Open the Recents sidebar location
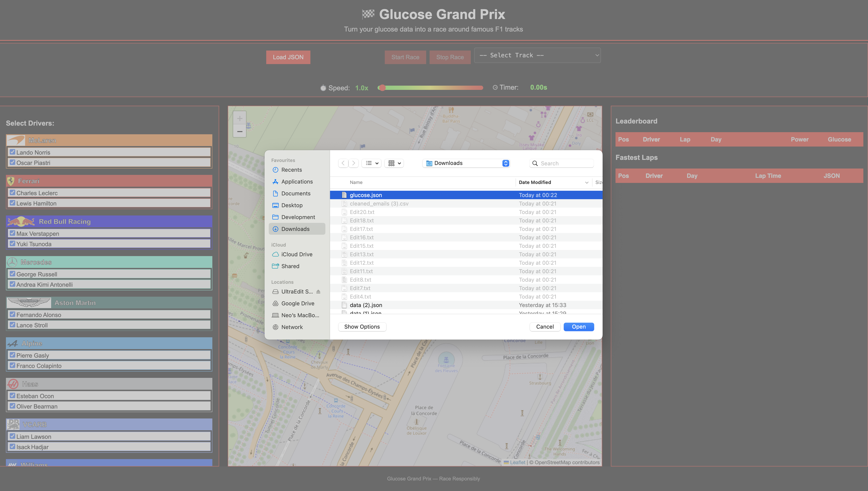868x491 pixels. click(291, 170)
